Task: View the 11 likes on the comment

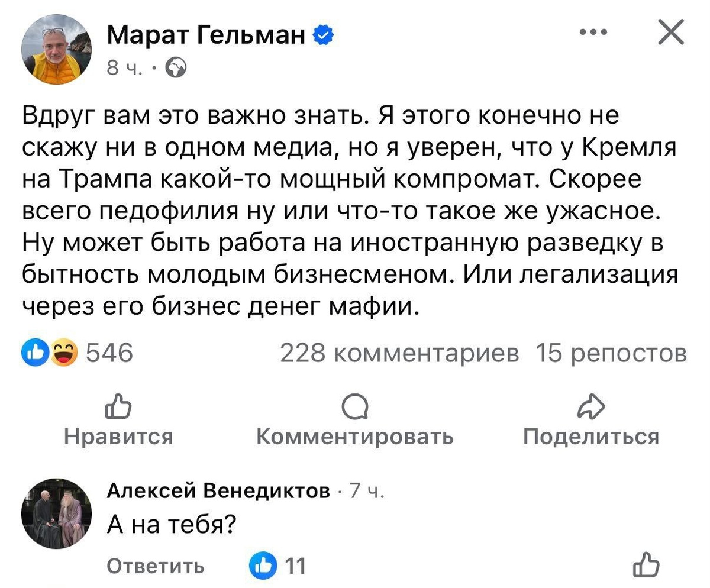Action: (279, 566)
